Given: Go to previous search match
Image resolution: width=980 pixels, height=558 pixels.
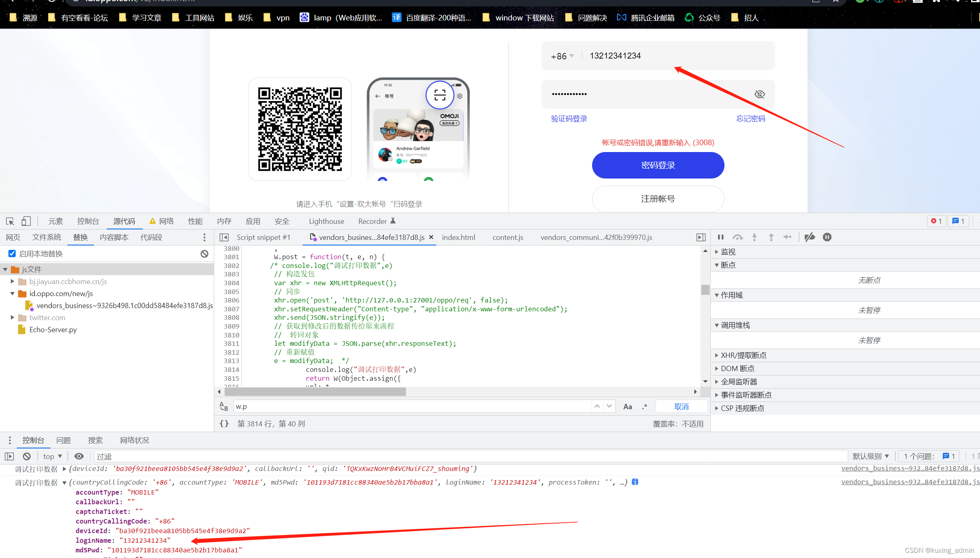Looking at the screenshot, I should click(x=597, y=406).
